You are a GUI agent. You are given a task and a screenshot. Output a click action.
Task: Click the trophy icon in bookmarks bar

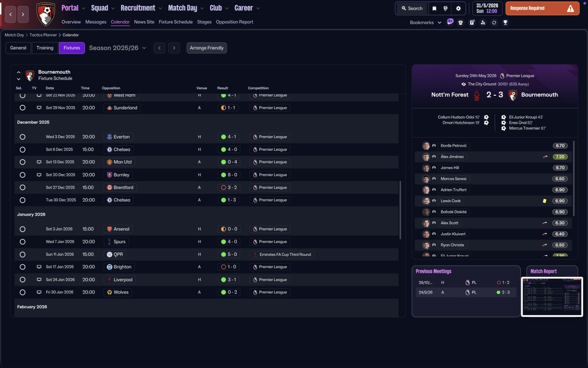(505, 23)
